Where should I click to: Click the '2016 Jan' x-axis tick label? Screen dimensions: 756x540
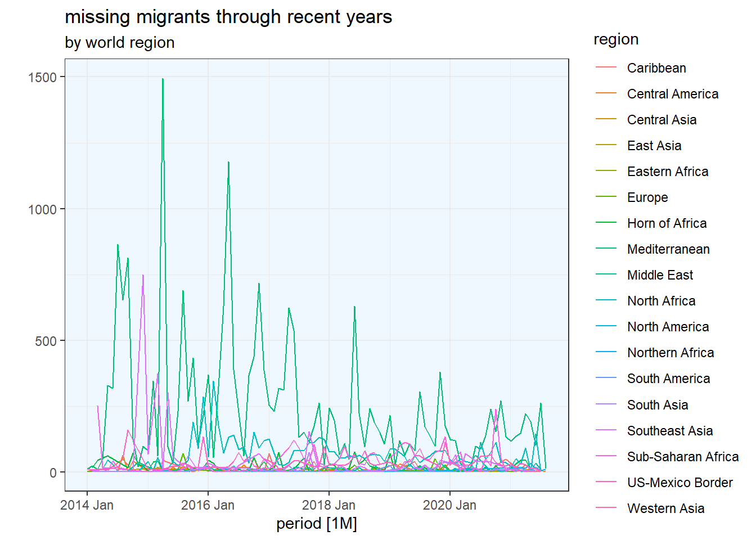pos(208,505)
